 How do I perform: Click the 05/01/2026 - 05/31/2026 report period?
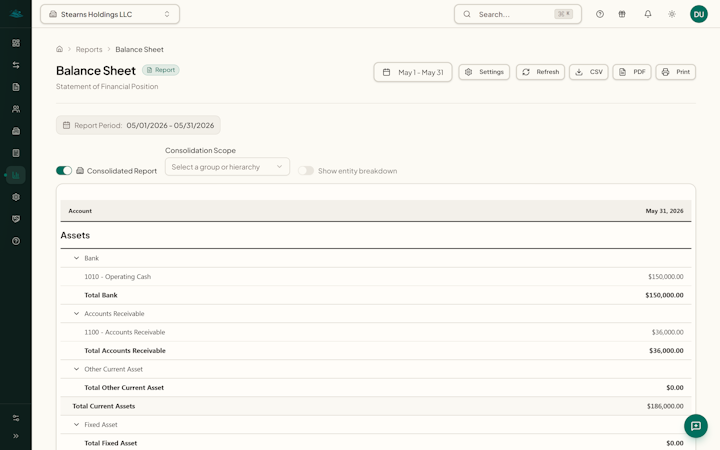pos(170,125)
